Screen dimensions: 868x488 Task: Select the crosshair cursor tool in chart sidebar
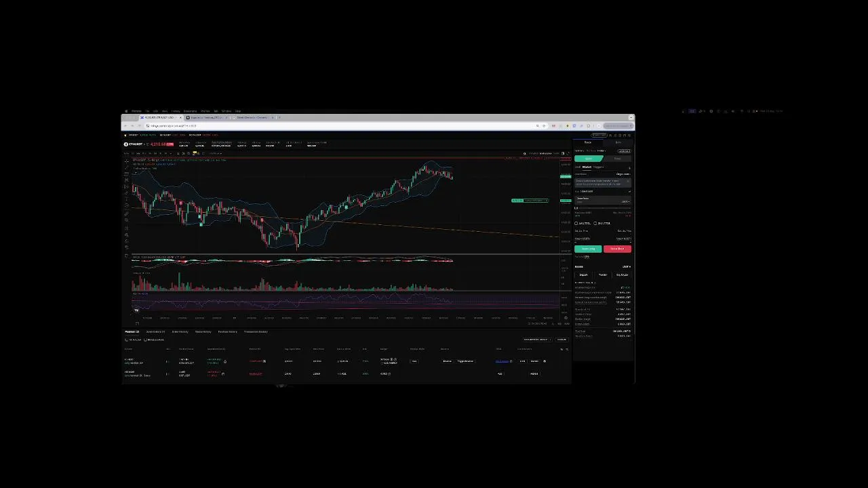click(127, 161)
